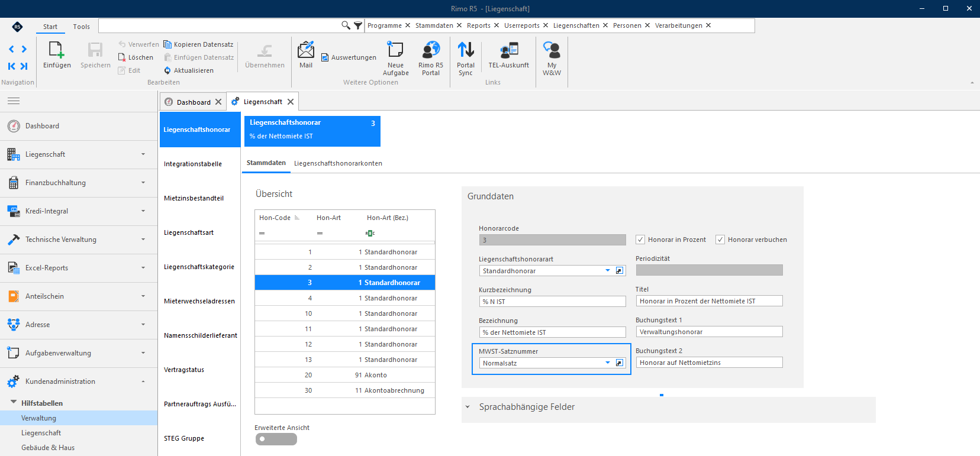Click into Buchungstext 2 field
The image size is (980, 456).
709,362
